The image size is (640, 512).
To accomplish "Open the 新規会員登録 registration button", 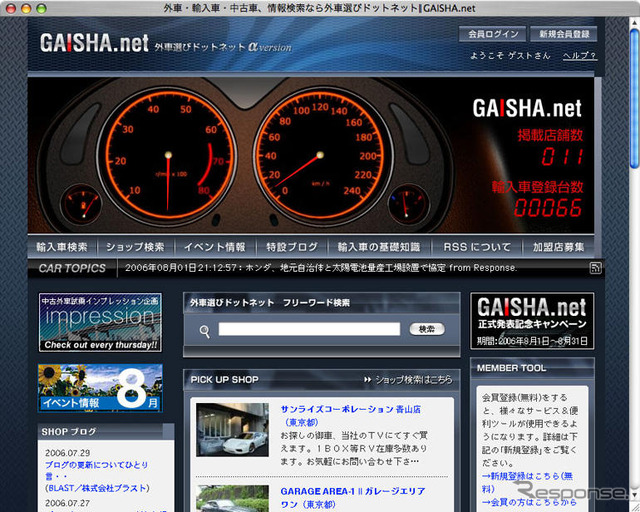I will [x=564, y=34].
